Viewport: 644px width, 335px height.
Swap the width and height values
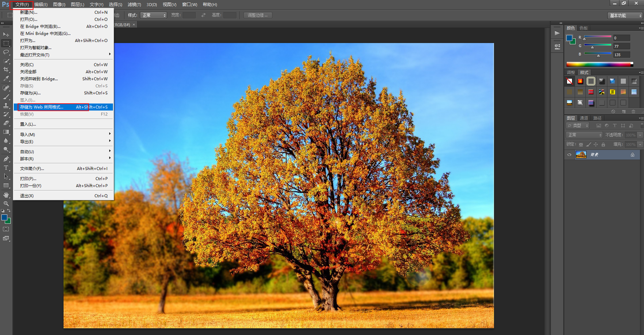pos(203,15)
